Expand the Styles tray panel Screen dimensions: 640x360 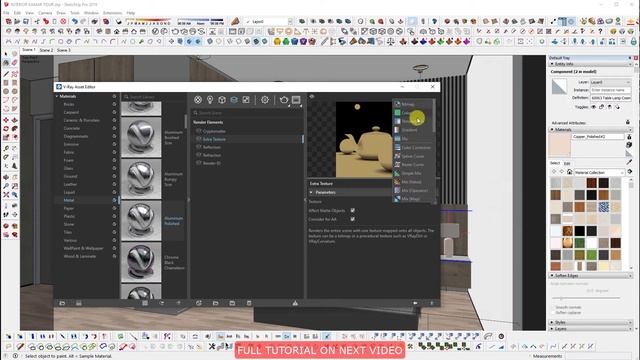[591, 322]
